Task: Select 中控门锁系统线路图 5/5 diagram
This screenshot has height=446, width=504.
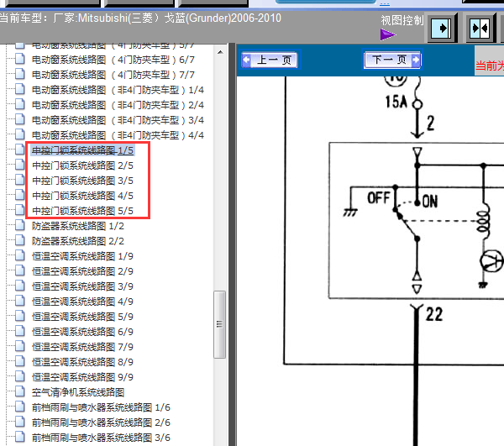Action: click(x=82, y=211)
